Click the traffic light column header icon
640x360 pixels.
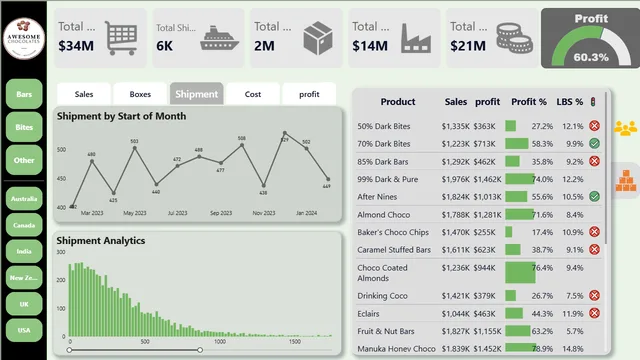(x=593, y=102)
